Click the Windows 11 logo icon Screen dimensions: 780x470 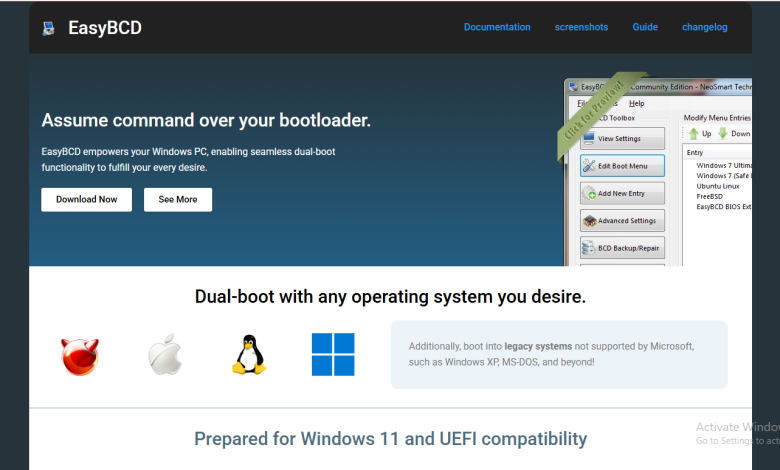pyautogui.click(x=333, y=355)
